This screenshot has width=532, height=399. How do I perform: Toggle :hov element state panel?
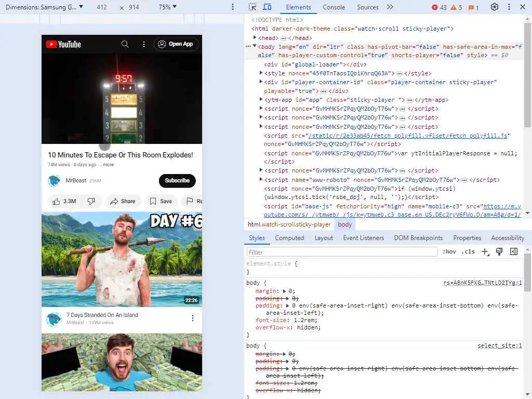449,252
